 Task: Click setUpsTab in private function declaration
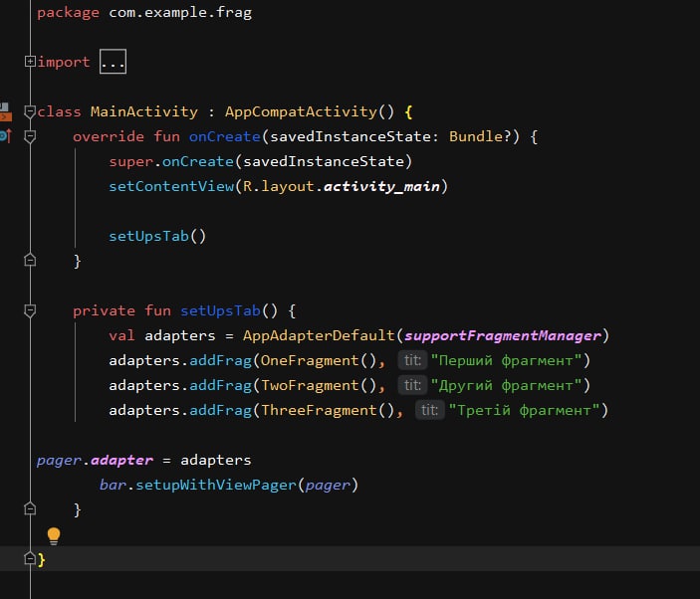220,310
